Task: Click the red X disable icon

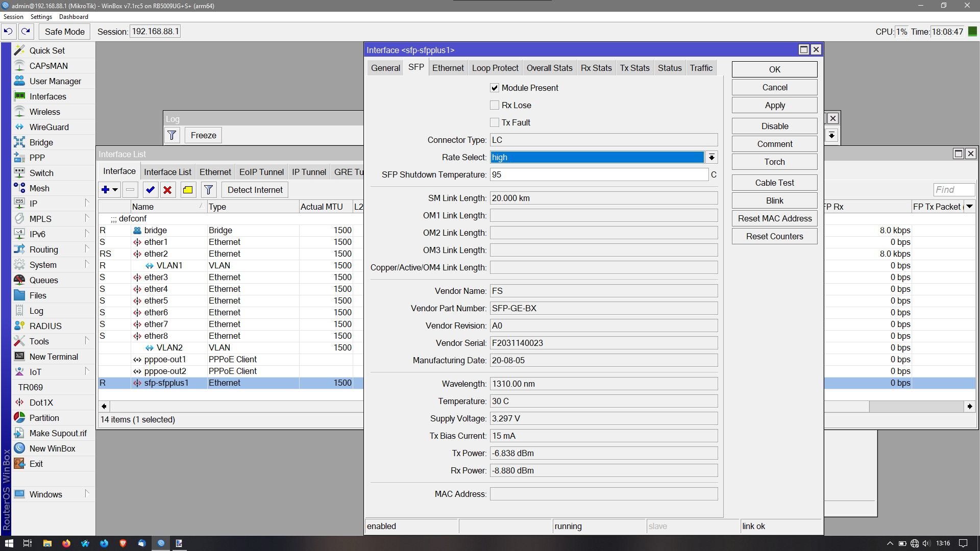Action: [167, 190]
